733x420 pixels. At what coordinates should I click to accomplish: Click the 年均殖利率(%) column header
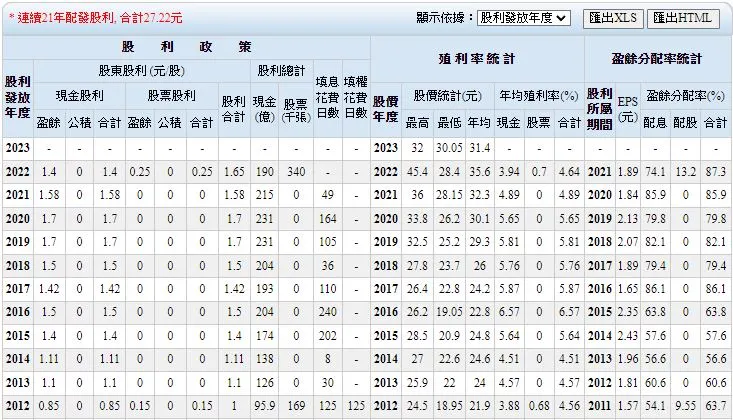coord(539,96)
